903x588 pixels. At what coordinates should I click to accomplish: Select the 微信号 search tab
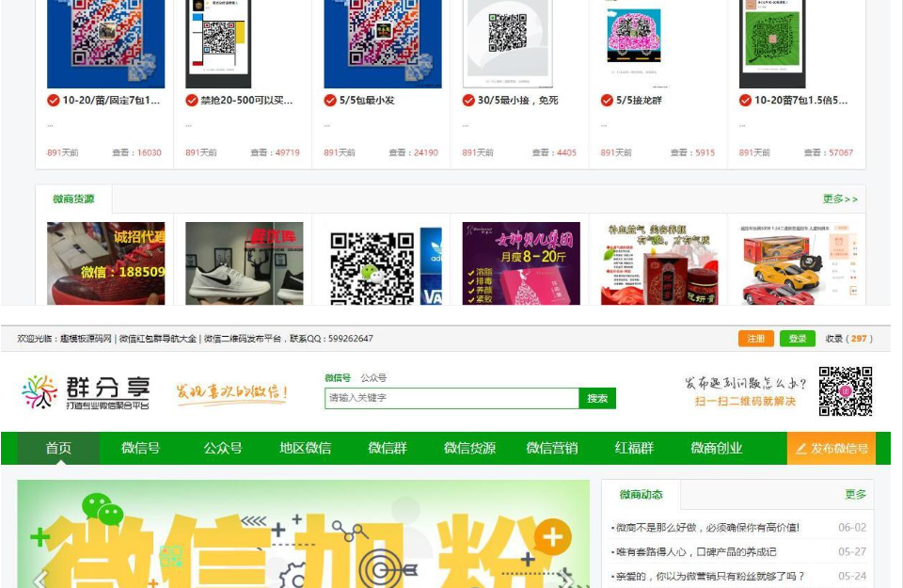(x=338, y=378)
